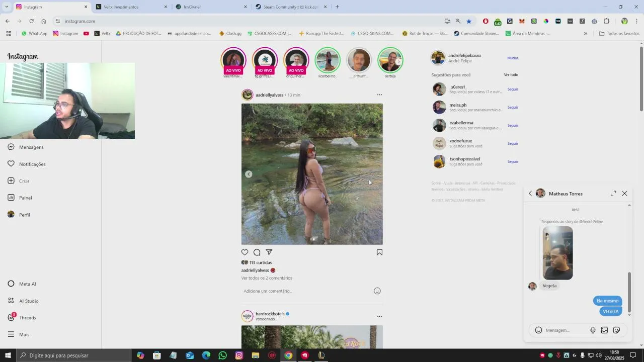Click Mudar to switch account
644x362 pixels.
click(x=513, y=58)
